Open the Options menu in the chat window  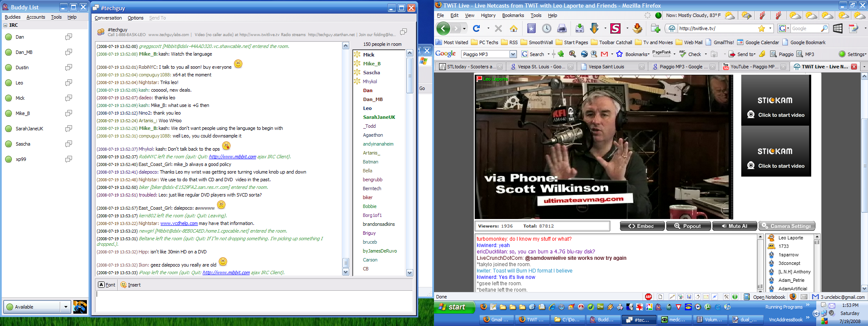(x=135, y=18)
